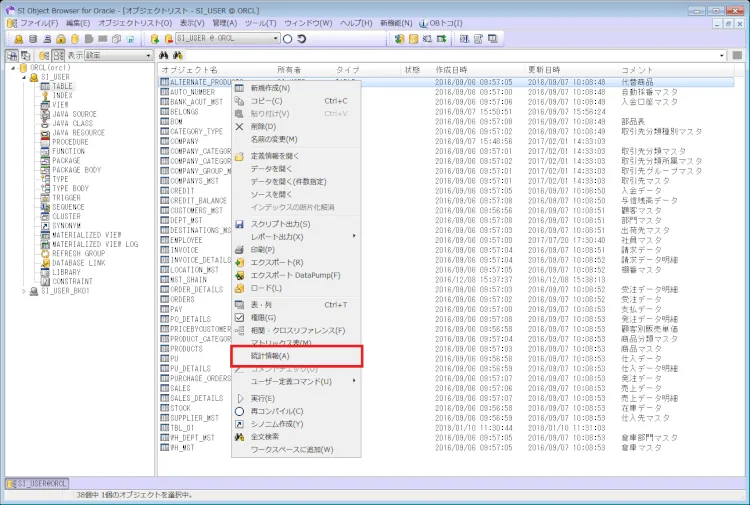Click the gray database stack toolbar icon
This screenshot has height=505, width=750.
(x=33, y=39)
